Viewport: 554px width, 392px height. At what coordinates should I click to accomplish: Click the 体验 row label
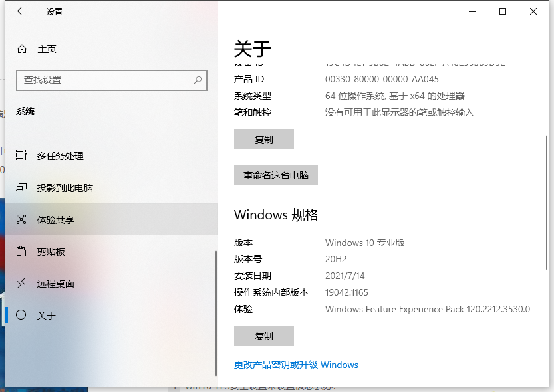coord(243,309)
